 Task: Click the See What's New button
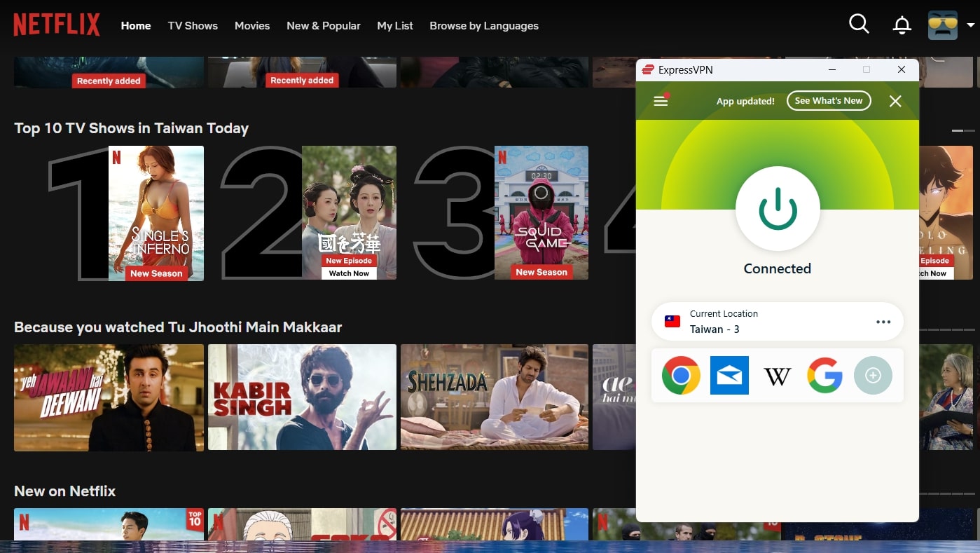point(829,100)
